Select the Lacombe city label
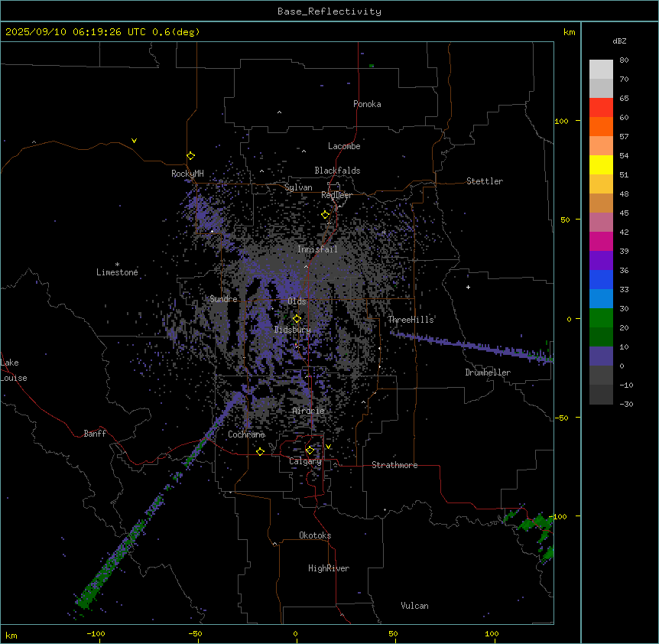 344,146
